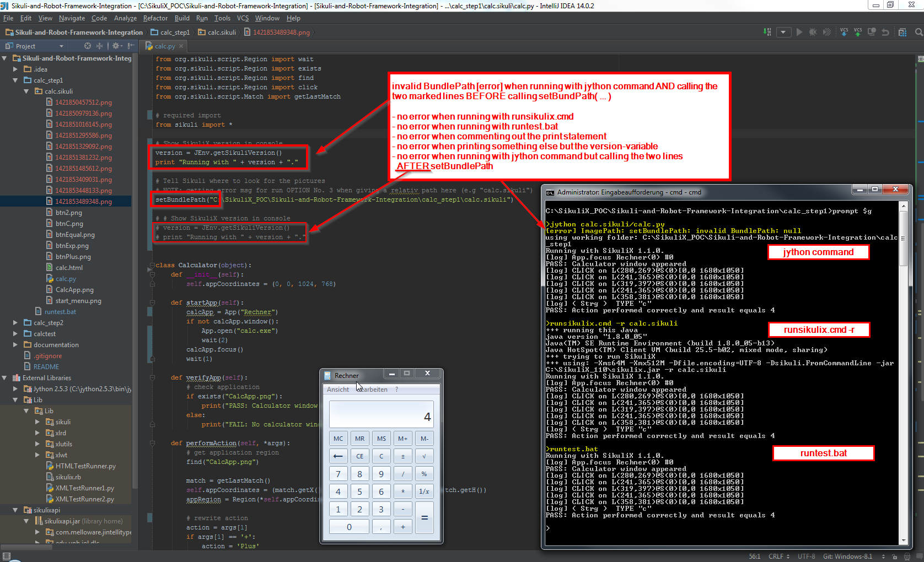The height and width of the screenshot is (562, 924).
Task: Expand the calc_step2 folder
Action: point(15,323)
